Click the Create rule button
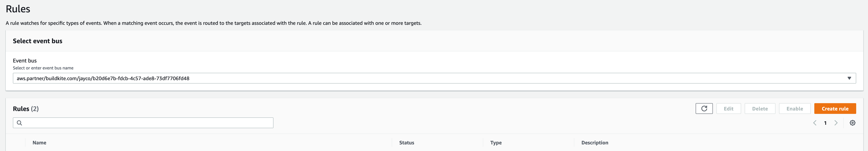868x151 pixels. click(x=835, y=109)
